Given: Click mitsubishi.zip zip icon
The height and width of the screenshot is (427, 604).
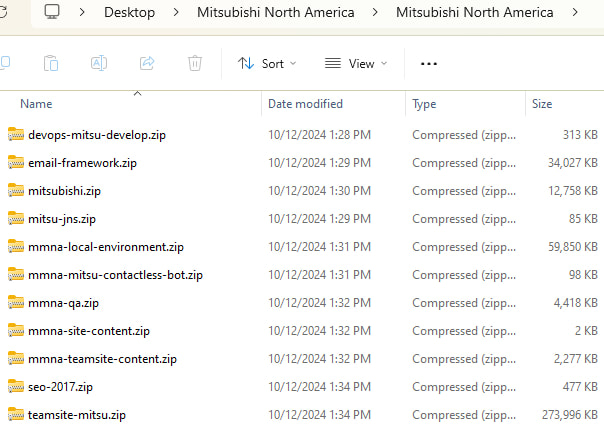Looking at the screenshot, I should (16, 191).
